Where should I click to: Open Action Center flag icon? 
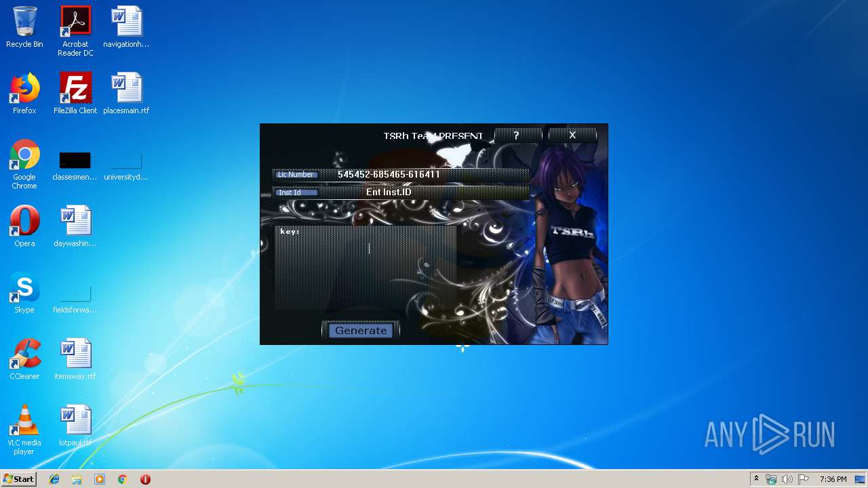coord(804,479)
